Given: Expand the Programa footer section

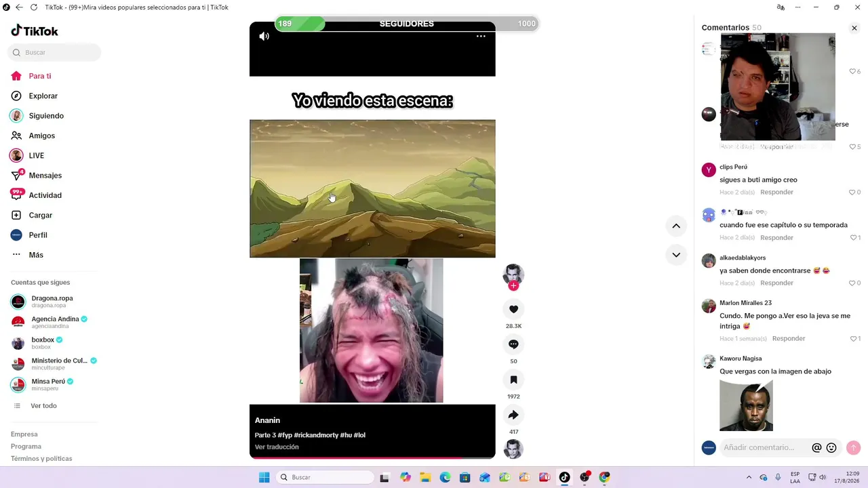Looking at the screenshot, I should click(x=26, y=446).
